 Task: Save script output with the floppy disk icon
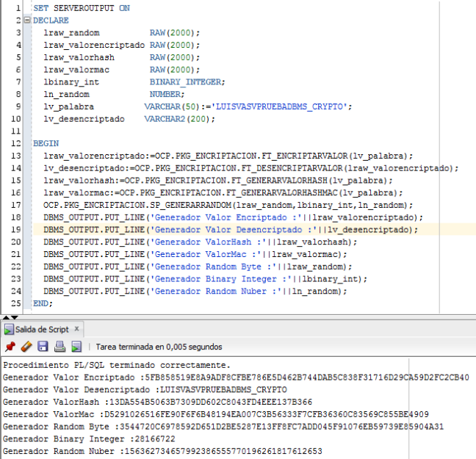pos(43,347)
